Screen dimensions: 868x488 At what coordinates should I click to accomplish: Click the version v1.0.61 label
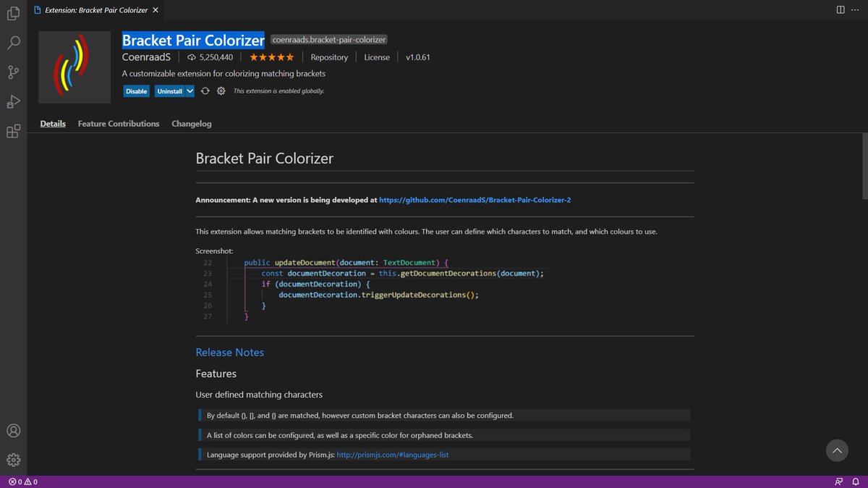click(417, 57)
